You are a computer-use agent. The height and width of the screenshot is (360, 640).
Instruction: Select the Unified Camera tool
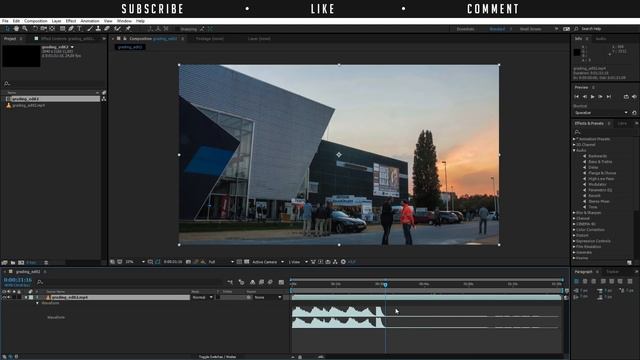[x=43, y=29]
